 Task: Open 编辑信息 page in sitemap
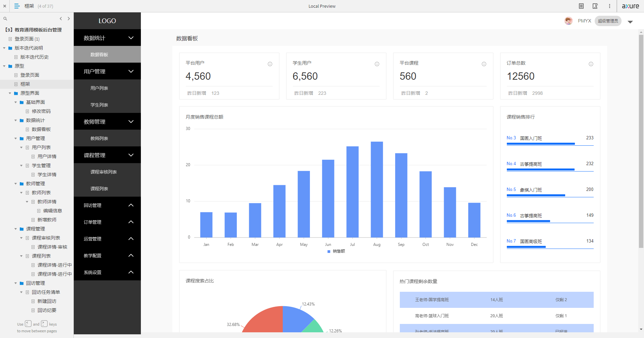coord(52,211)
